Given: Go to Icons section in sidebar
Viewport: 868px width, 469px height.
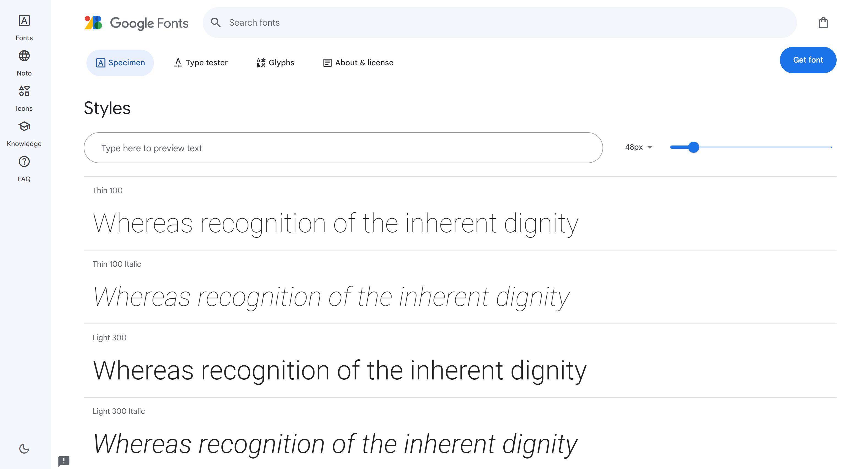Looking at the screenshot, I should (x=24, y=98).
